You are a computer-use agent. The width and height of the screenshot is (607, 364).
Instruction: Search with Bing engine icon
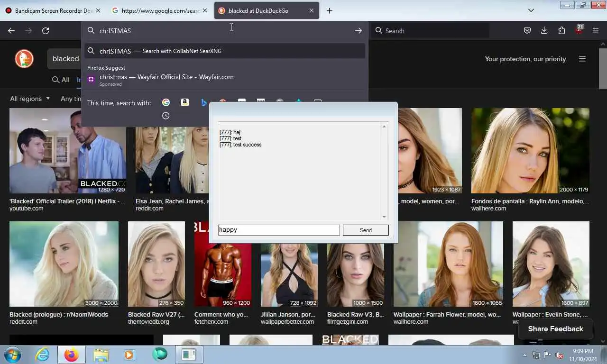[x=204, y=102]
